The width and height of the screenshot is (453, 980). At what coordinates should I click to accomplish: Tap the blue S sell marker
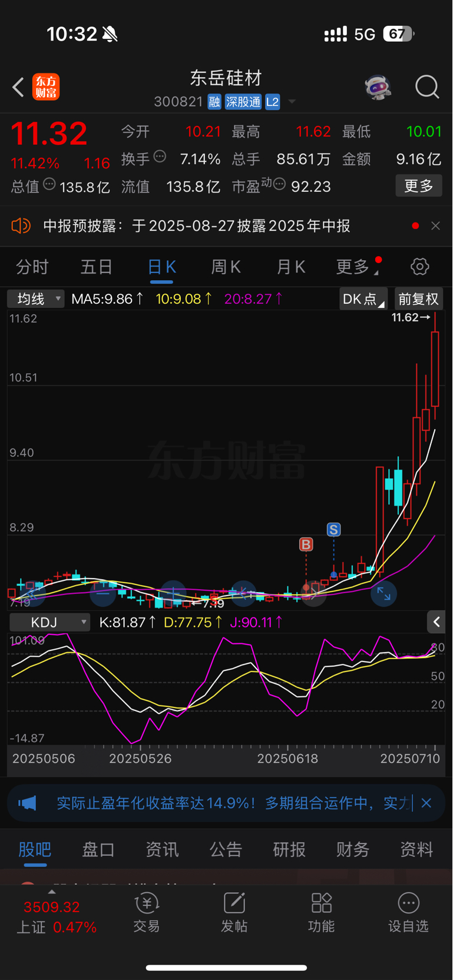click(333, 529)
